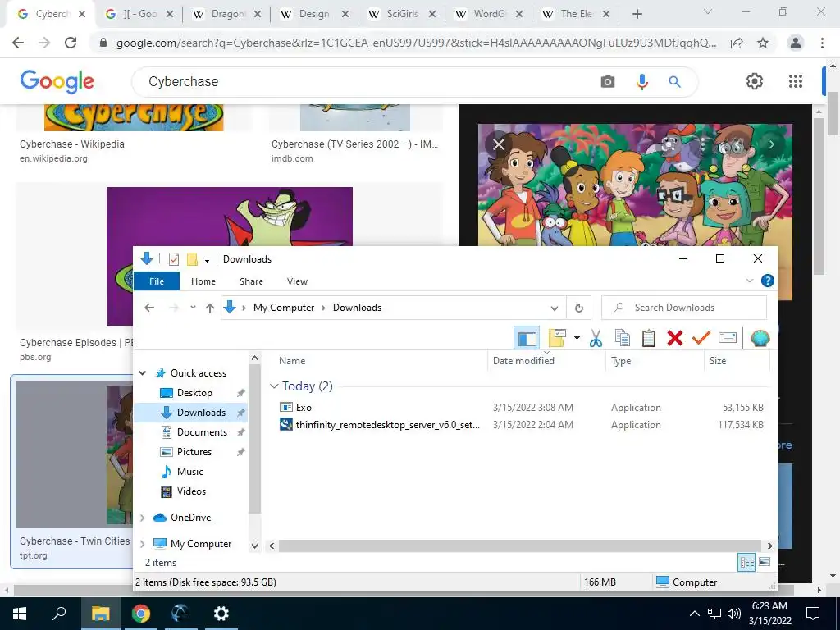Click the red X Delete icon in Explorer toolbar
The image size is (840, 630).
point(675,338)
